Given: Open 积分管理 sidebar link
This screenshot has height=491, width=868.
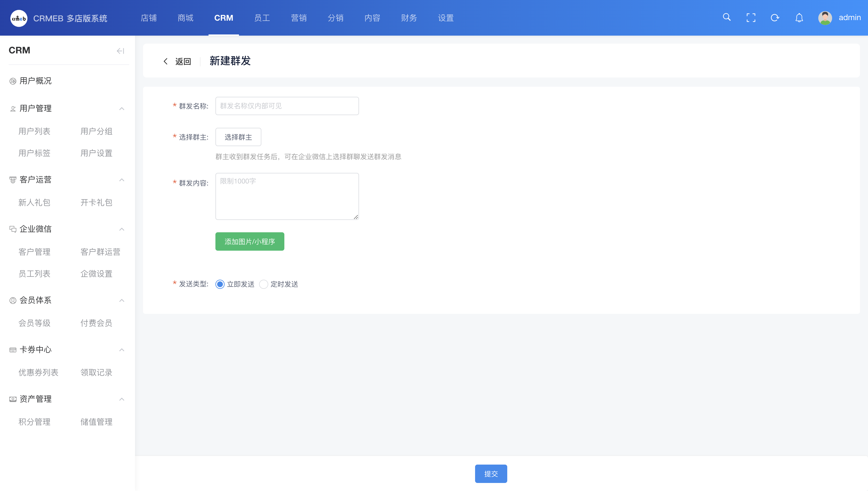Looking at the screenshot, I should point(34,422).
